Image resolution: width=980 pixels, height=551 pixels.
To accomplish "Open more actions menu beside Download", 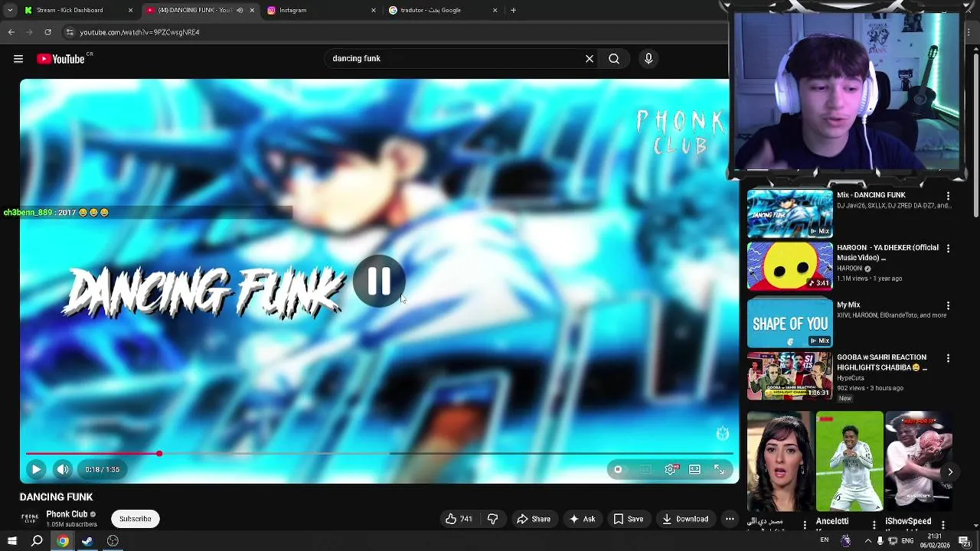I will (x=730, y=519).
